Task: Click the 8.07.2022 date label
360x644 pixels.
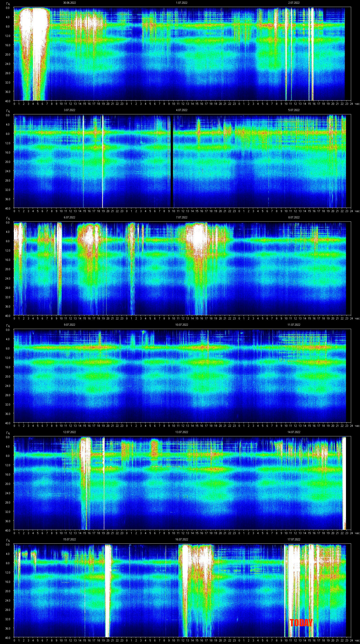Action: pyautogui.click(x=294, y=217)
